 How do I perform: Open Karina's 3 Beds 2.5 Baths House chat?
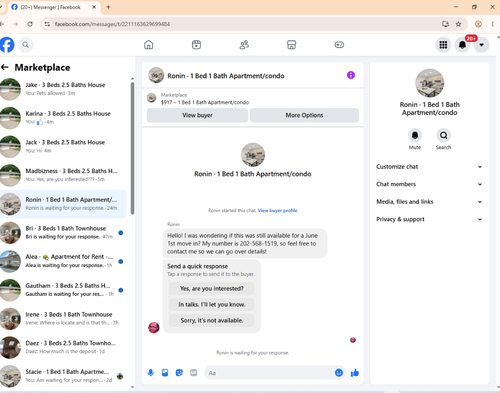pos(63,118)
